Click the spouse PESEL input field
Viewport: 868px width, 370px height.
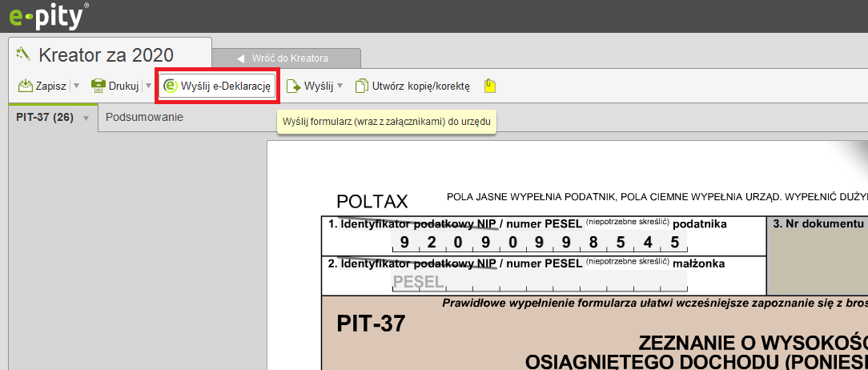pyautogui.click(x=539, y=281)
